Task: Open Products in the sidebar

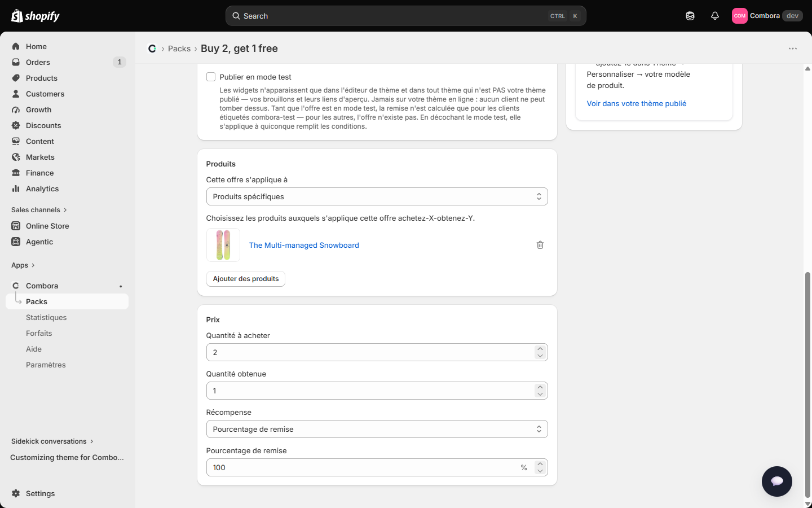Action: click(x=67, y=78)
